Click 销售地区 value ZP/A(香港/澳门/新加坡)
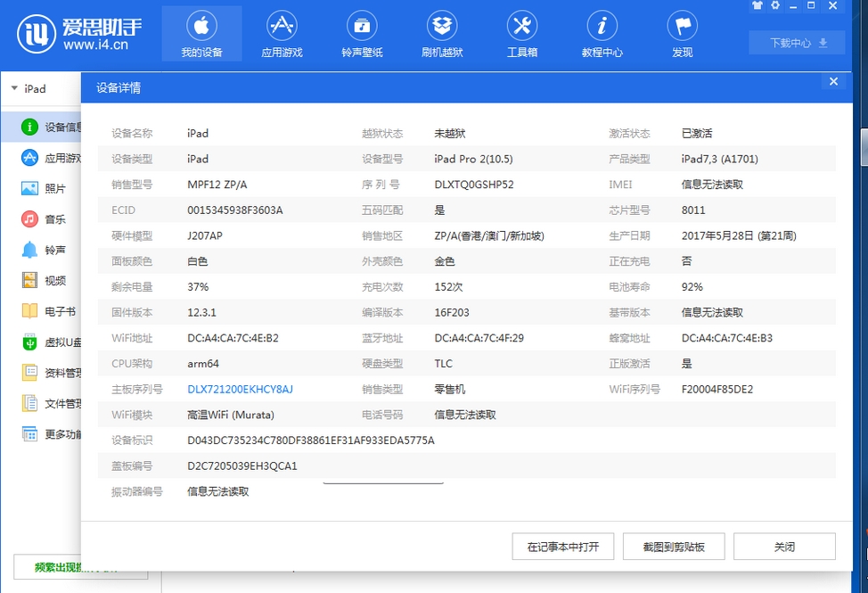Screen dimensions: 868x593 coord(488,236)
